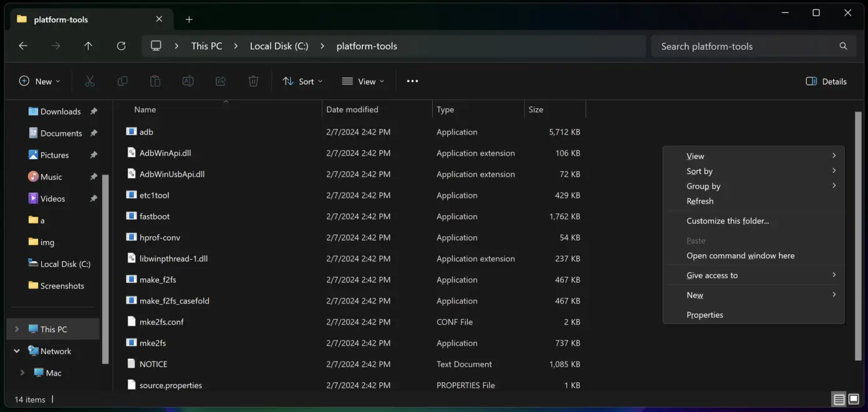This screenshot has width=868, height=412.
Task: Navigate to Local Disk (C:) in breadcrumb
Action: pos(279,46)
